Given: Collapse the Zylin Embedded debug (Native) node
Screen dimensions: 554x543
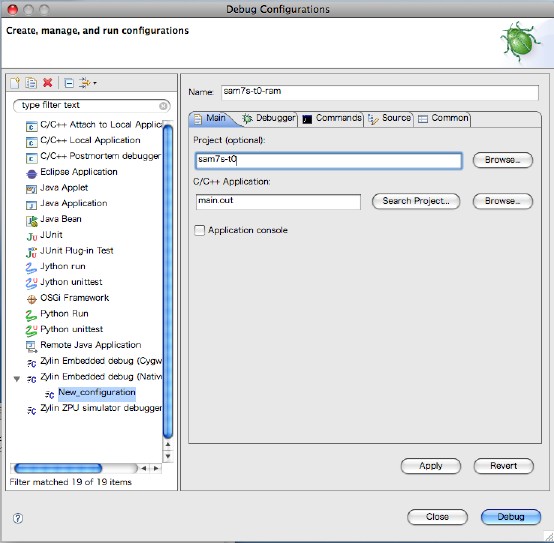Looking at the screenshot, I should pos(17,379).
